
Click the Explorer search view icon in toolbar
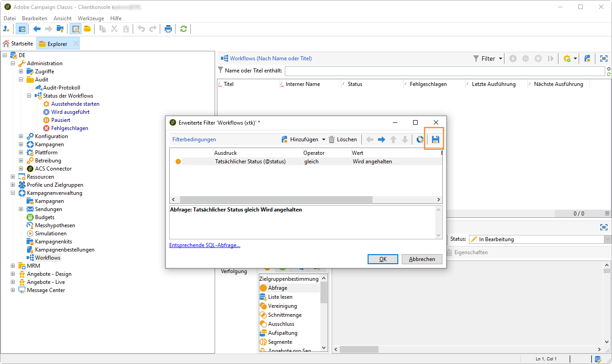tap(76, 29)
